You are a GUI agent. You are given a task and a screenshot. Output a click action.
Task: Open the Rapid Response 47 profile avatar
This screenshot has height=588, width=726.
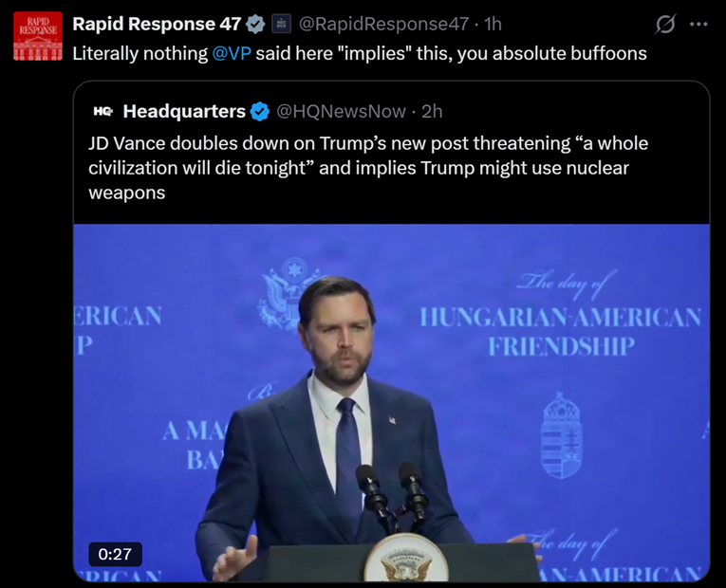tap(38, 37)
